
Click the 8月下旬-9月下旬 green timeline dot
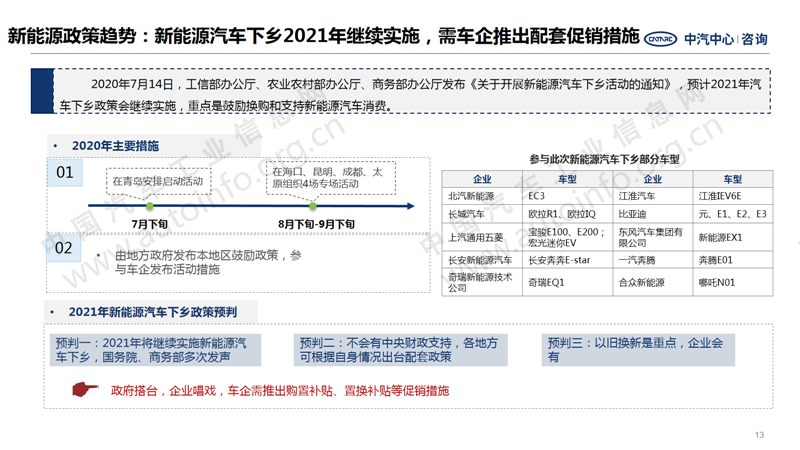[313, 206]
